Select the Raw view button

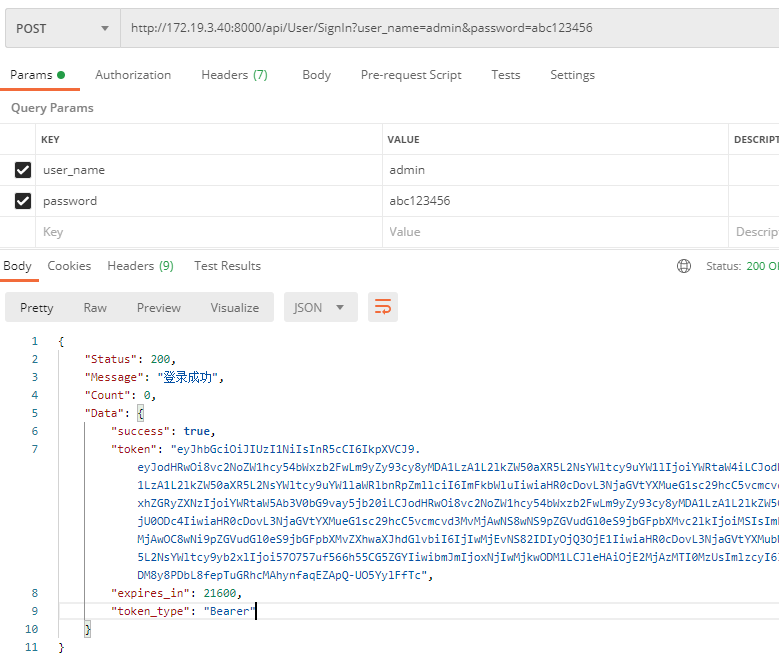[95, 308]
